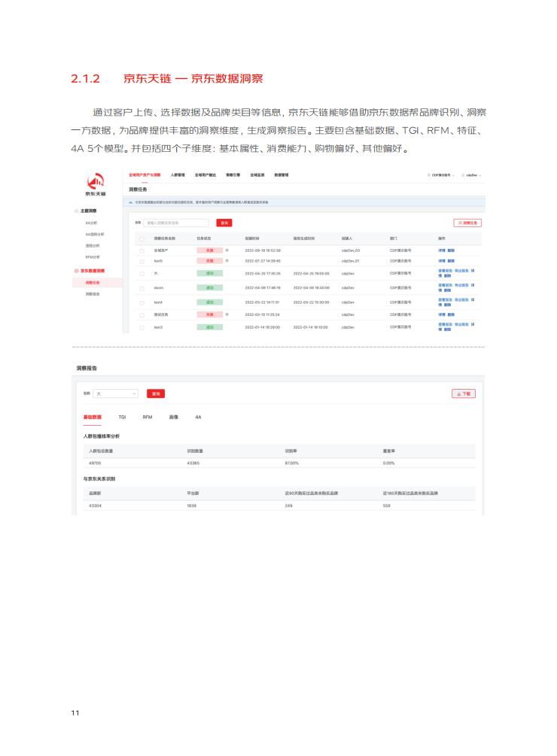The width and height of the screenshot is (557, 756).
Task: Click report time 2022-04-25 19:05:00
Action: [x=311, y=273]
